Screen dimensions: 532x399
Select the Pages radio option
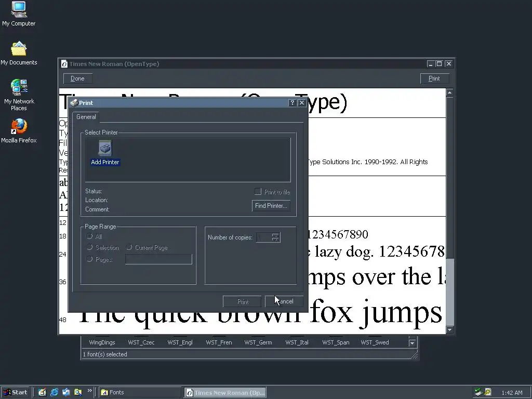pos(89,259)
